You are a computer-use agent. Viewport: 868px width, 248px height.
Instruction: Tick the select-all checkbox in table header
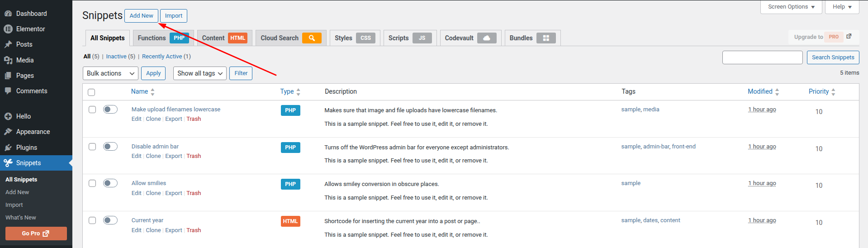point(91,92)
